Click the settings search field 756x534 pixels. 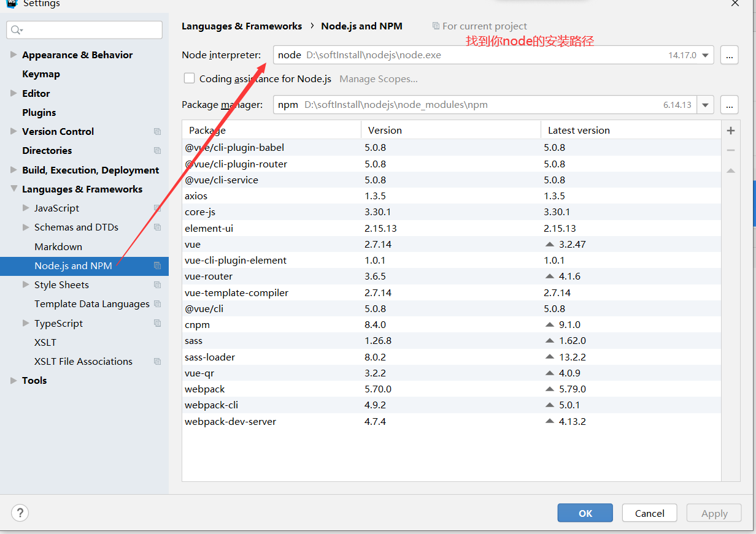[x=85, y=30]
